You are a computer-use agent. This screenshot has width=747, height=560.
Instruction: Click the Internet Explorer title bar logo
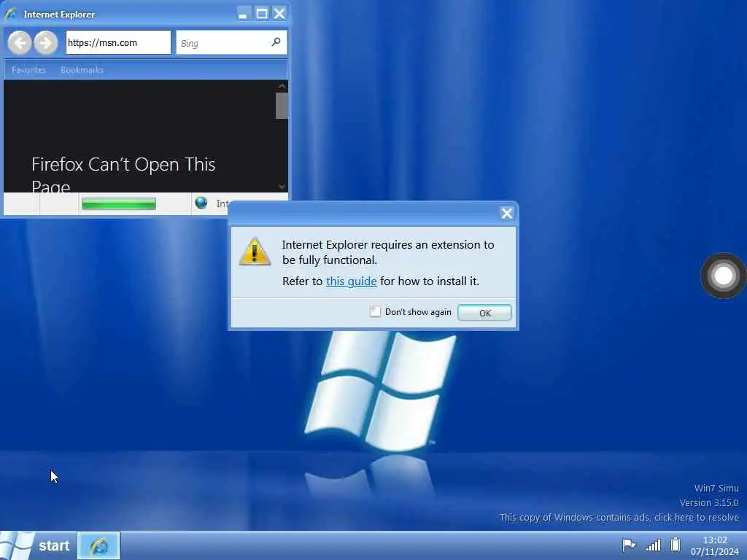click(x=11, y=14)
